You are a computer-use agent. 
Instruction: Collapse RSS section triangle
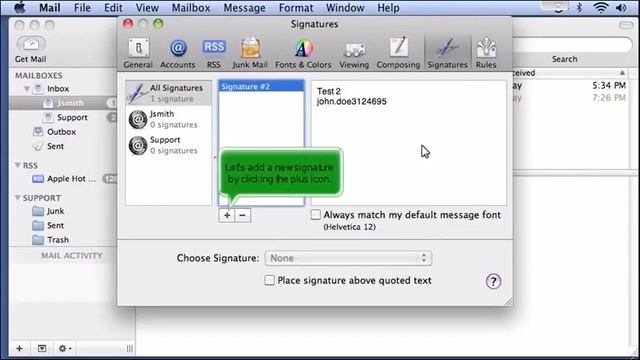coord(18,165)
